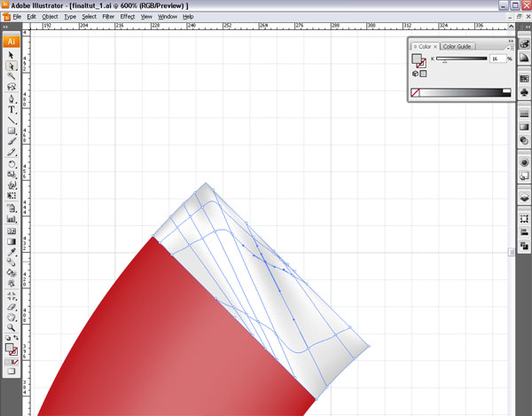Viewport: 532px width, 416px height.
Task: Select the Pen tool
Action: [12, 99]
